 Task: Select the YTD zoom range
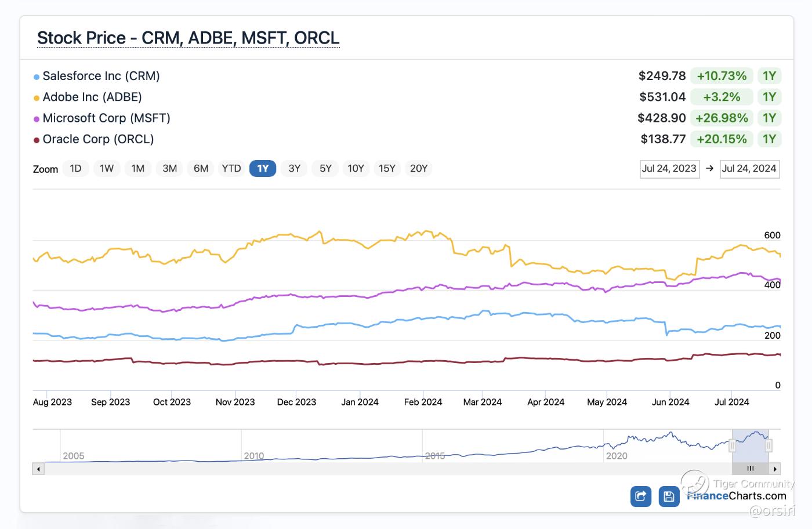click(x=231, y=169)
